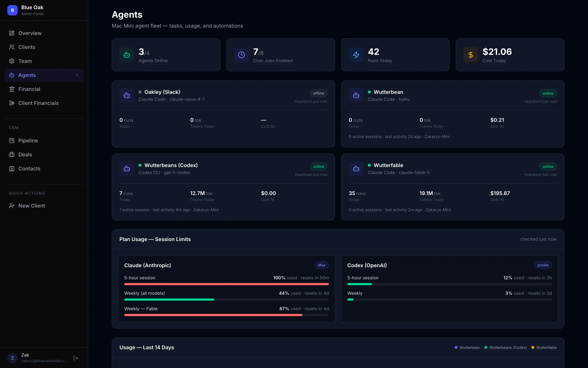This screenshot has width=588, height=368.
Task: Open the Oakley (Slack) agent card title
Action: 162,92
